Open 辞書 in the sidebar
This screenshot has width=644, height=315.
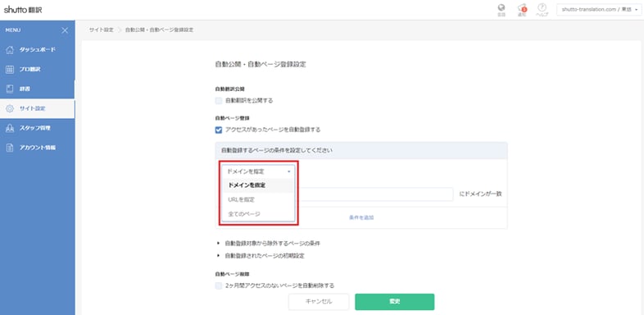point(38,89)
